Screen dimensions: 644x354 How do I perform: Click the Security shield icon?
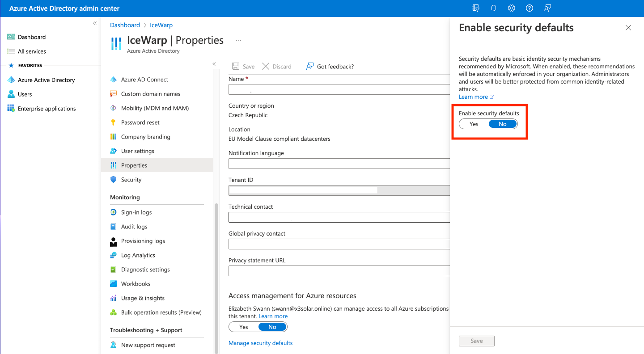click(114, 180)
